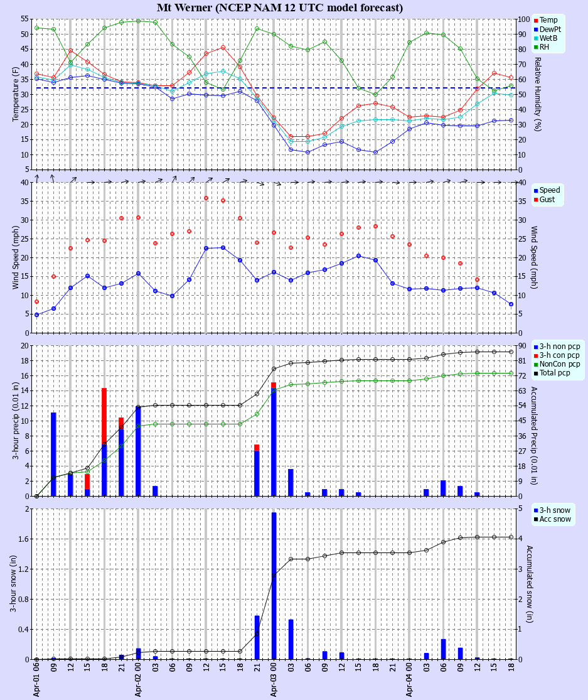Click the Mt Werner chart title
The height and width of the screenshot is (700, 588).
tap(280, 8)
